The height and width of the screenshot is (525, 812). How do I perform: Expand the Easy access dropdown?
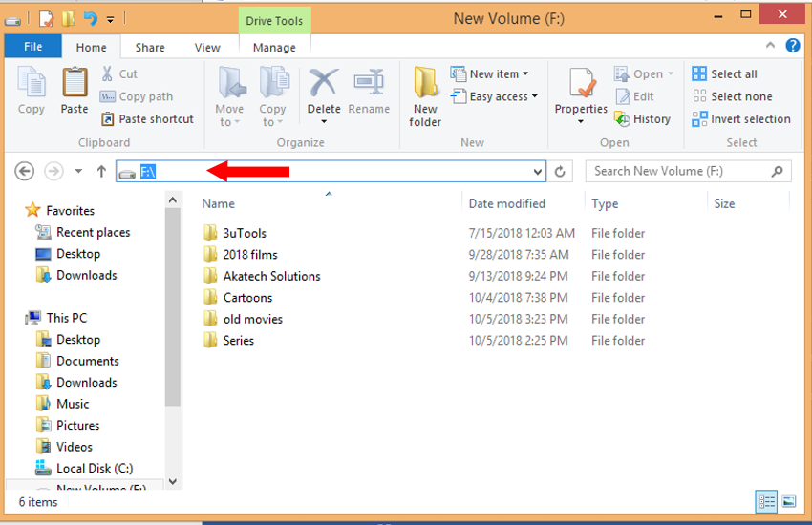[x=534, y=96]
